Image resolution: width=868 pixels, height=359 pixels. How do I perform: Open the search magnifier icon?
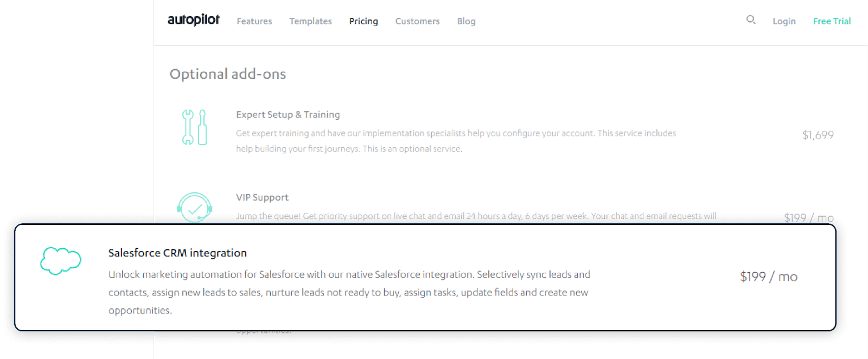(751, 20)
